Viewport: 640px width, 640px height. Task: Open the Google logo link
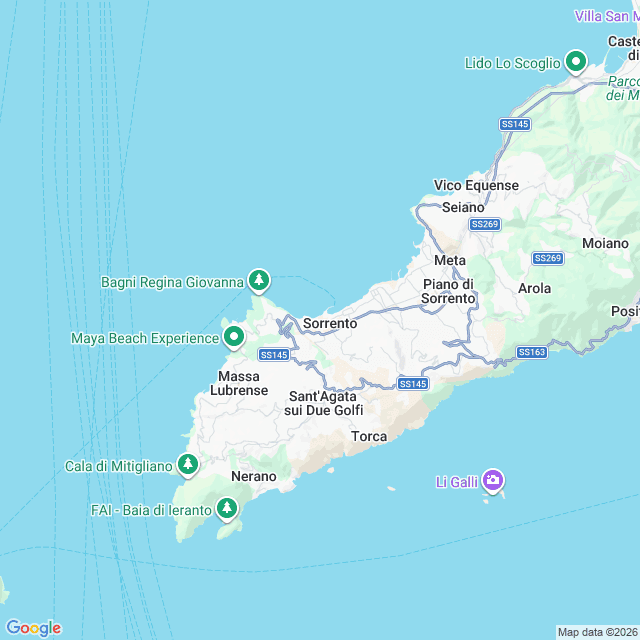[x=34, y=628]
